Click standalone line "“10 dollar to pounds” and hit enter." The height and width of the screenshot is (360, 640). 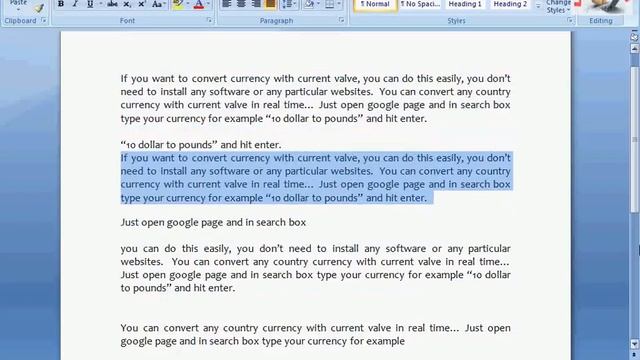(x=201, y=145)
